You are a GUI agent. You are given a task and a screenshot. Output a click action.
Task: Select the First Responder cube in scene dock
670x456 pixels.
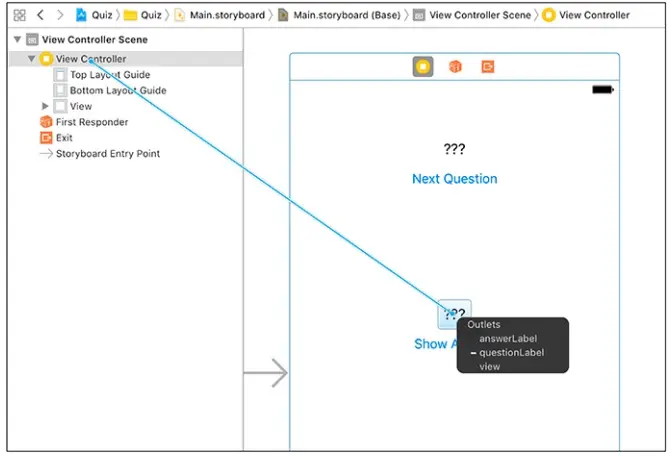coord(455,67)
